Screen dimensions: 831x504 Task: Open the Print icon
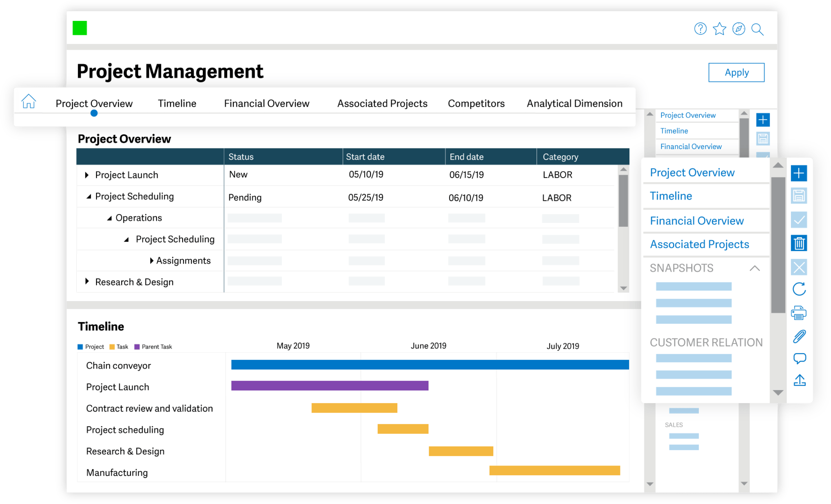tap(799, 312)
